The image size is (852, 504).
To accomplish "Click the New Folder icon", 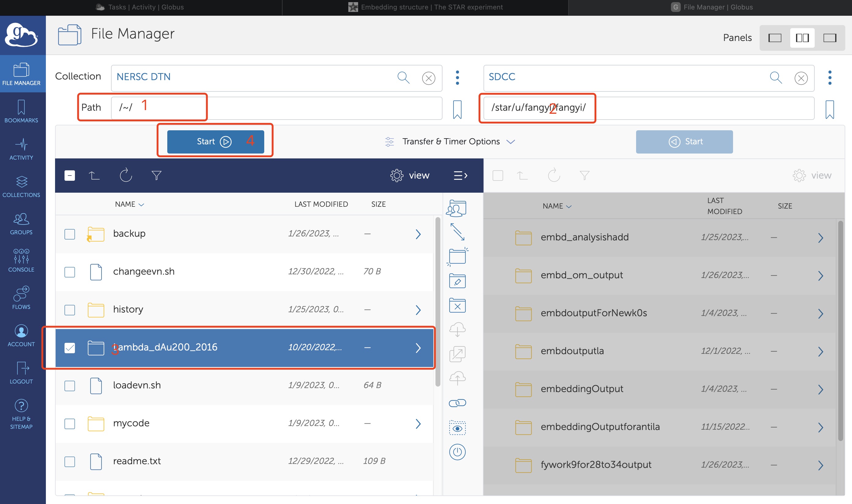I will tap(457, 256).
